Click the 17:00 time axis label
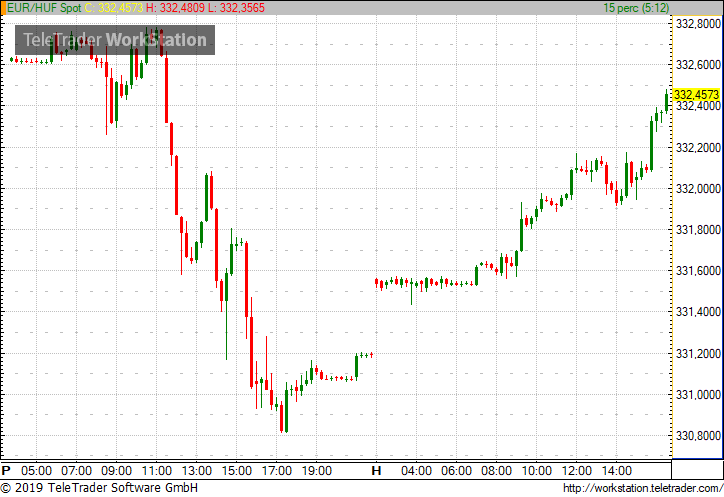This screenshot has width=724, height=497. click(277, 471)
